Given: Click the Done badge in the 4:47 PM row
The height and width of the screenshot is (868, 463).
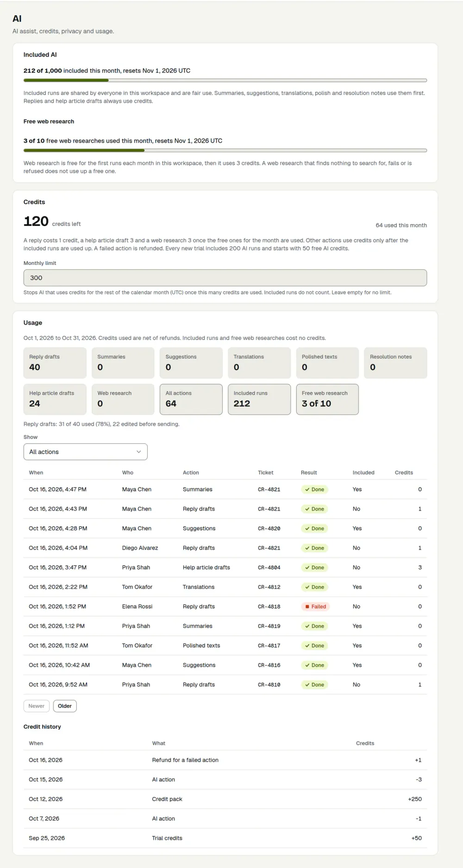Looking at the screenshot, I should (314, 489).
